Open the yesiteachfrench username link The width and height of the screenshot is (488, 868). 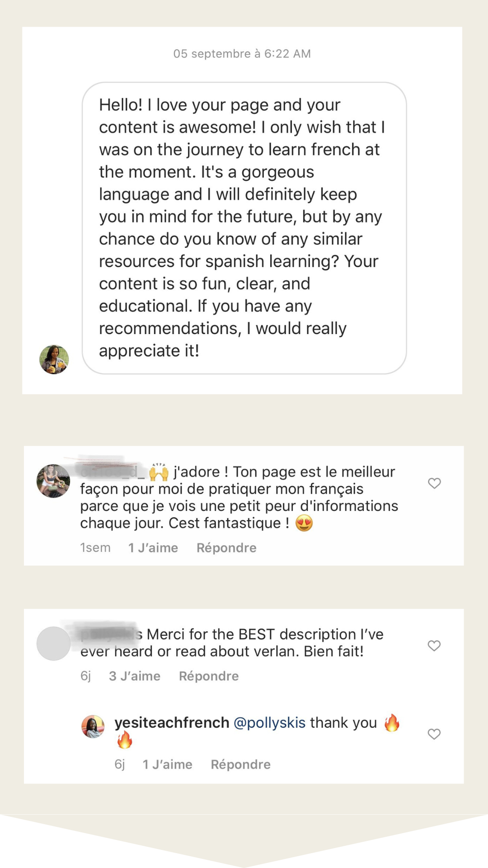pyautogui.click(x=172, y=723)
